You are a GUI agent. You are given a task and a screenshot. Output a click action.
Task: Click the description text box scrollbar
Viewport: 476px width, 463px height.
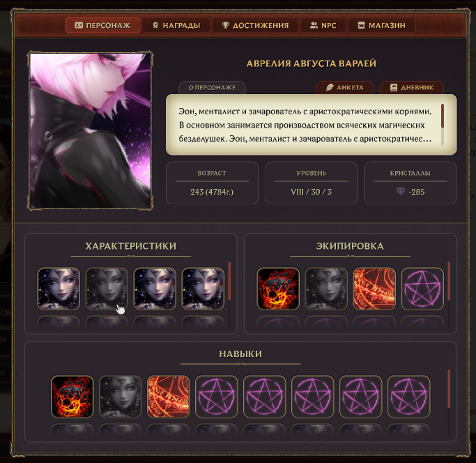pos(443,124)
